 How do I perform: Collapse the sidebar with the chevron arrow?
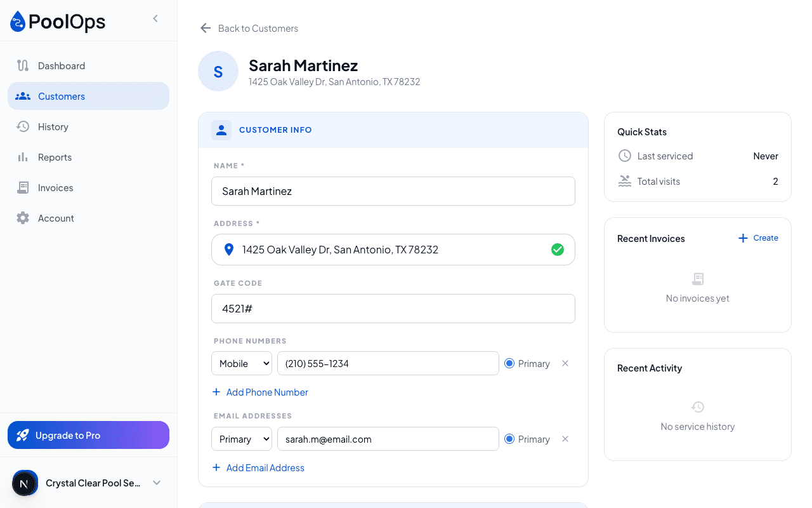pos(155,18)
